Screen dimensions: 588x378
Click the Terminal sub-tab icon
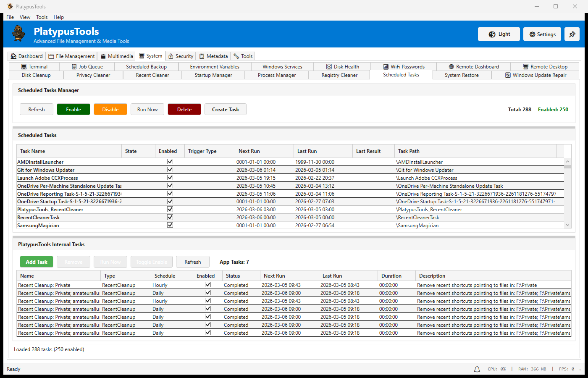(24, 67)
